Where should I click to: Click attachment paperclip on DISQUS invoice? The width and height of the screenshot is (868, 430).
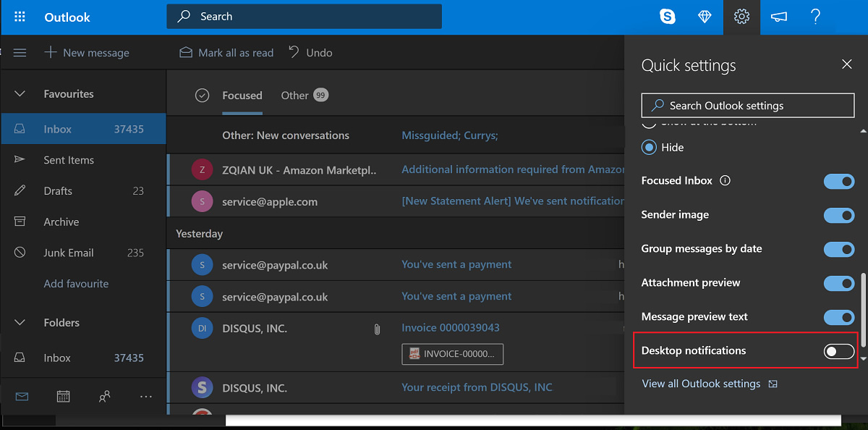(x=377, y=329)
